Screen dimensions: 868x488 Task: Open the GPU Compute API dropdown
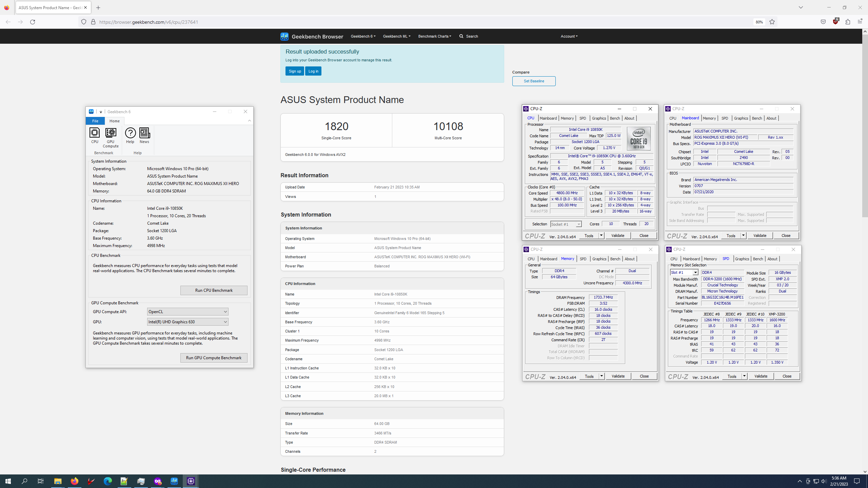[x=188, y=312]
